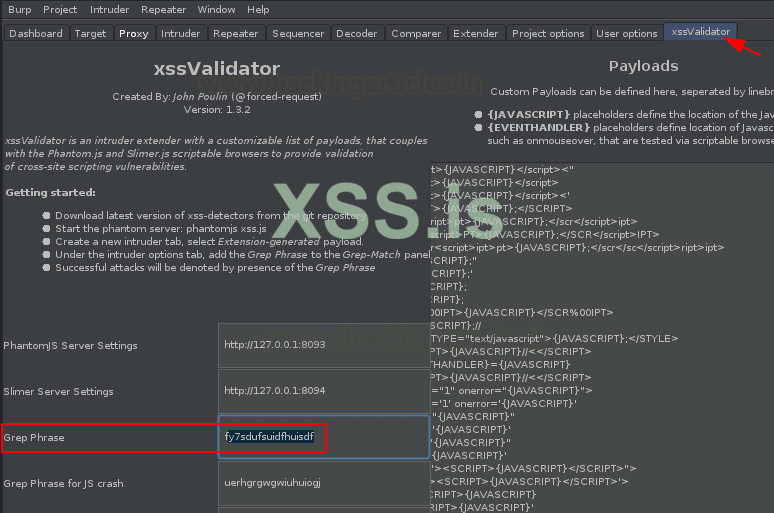This screenshot has height=513, width=774.
Task: Open the Intruder menu in menu bar
Action: point(109,9)
